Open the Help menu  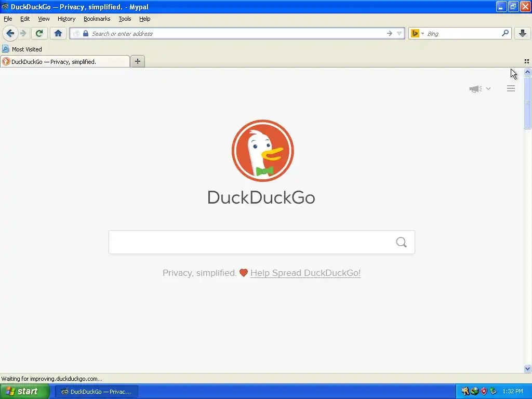[x=145, y=19]
